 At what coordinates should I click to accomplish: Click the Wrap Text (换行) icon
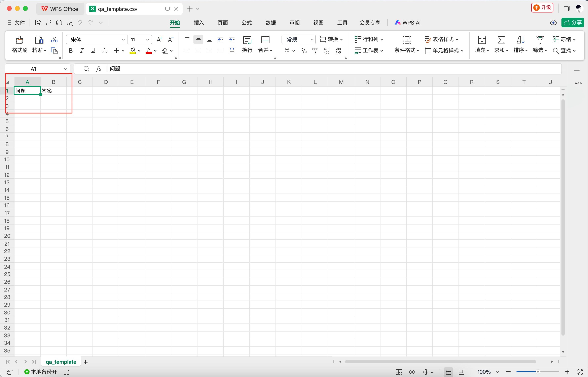tap(247, 40)
